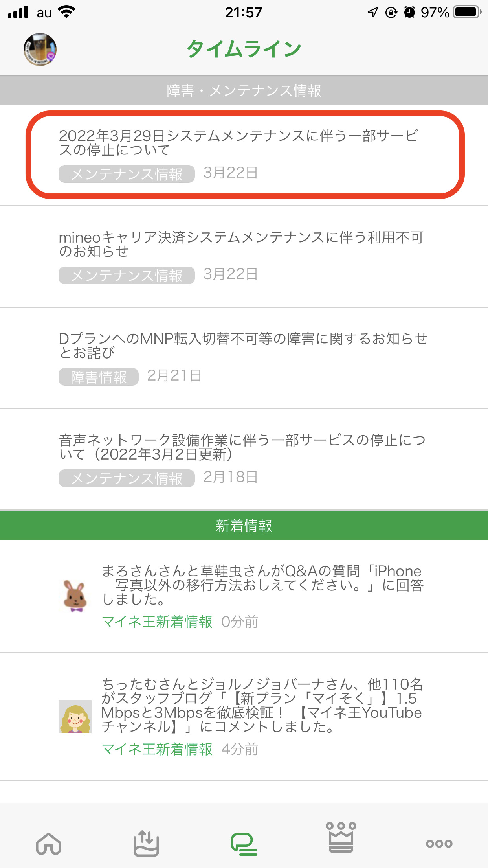Open mineo carrier billing maintenance notice
Screen dimensions: 488x868
(240, 244)
